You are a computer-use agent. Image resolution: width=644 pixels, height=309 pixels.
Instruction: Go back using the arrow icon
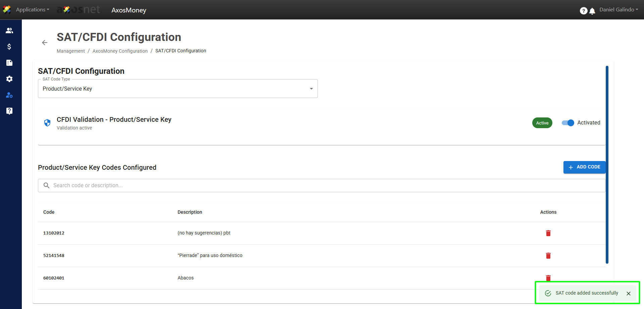coord(45,43)
